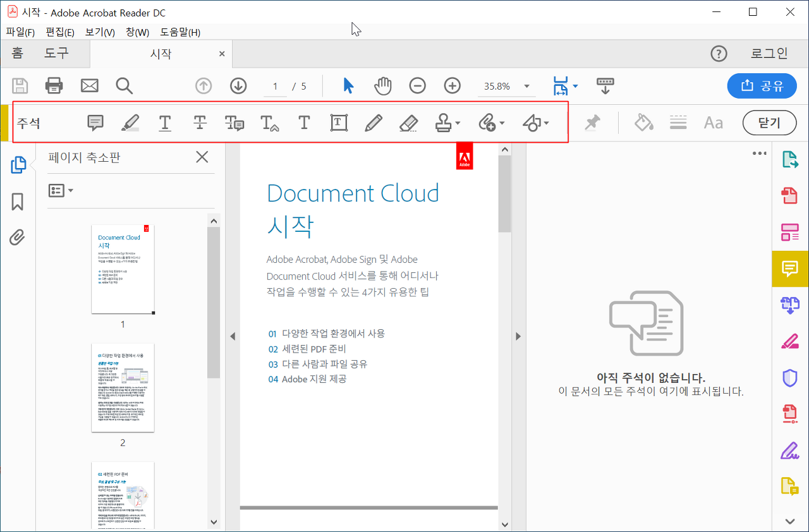The image size is (809, 532).
Task: Click the fit-width page display icon
Action: [561, 86]
